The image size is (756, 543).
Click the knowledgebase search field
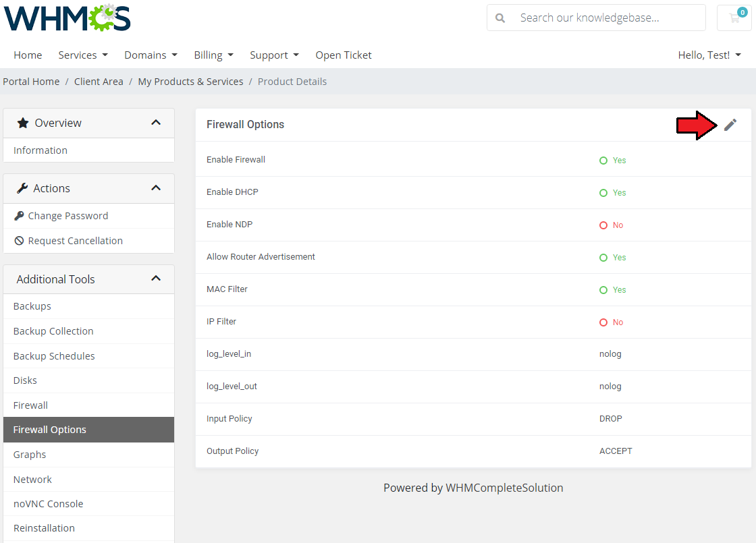[x=607, y=18]
